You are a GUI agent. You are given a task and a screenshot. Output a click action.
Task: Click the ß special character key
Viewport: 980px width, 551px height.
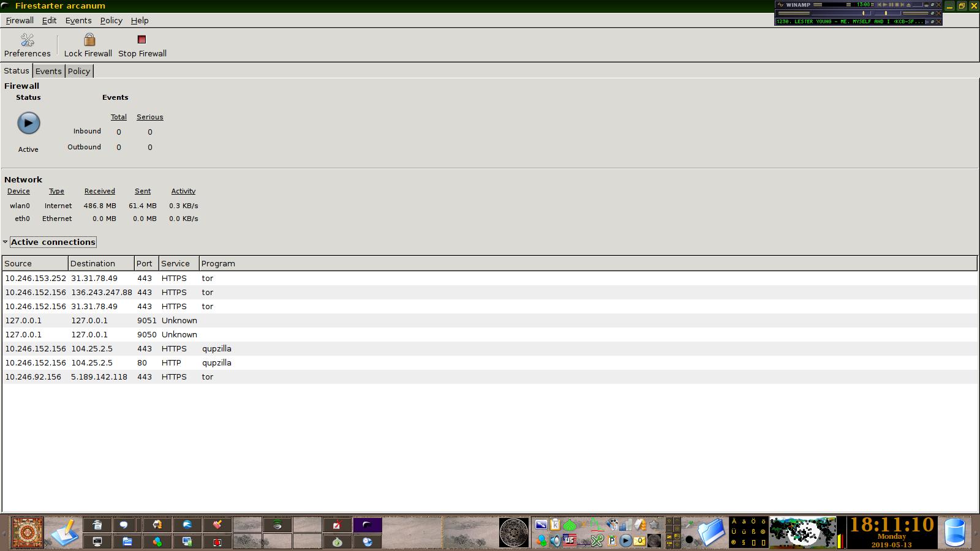(x=753, y=532)
